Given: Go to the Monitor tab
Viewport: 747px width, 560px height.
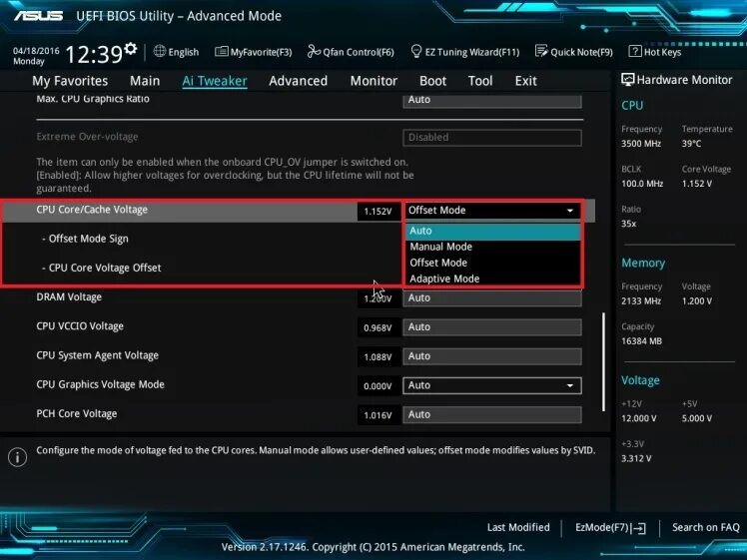Looking at the screenshot, I should pos(373,81).
